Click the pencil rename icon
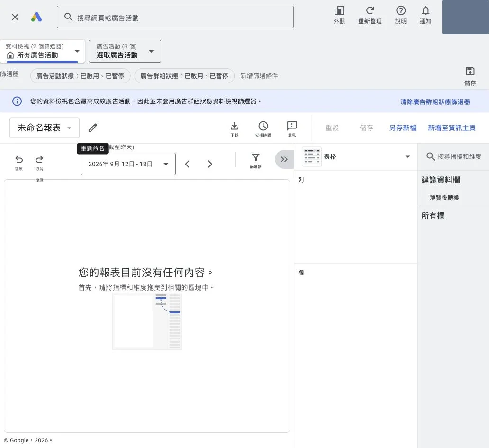This screenshot has height=448, width=489. 92,128
